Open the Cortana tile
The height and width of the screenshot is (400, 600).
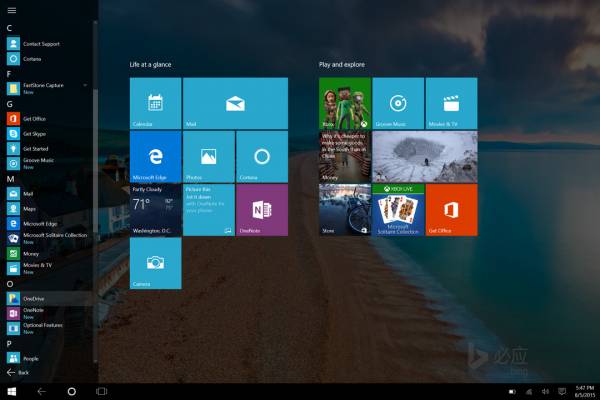click(x=262, y=157)
